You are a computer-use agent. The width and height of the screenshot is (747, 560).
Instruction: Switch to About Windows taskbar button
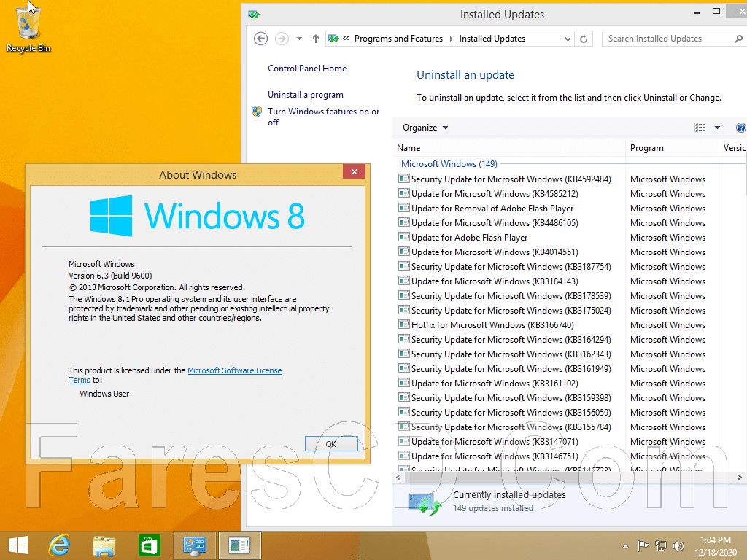pyautogui.click(x=239, y=545)
